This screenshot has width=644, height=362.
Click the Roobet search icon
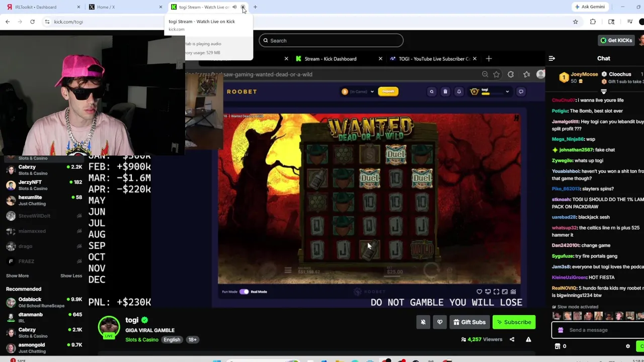pos(432,92)
